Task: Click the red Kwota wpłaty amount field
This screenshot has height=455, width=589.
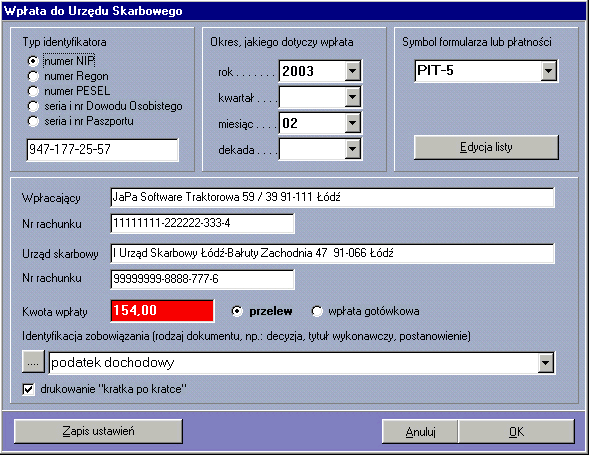Action: 162,311
